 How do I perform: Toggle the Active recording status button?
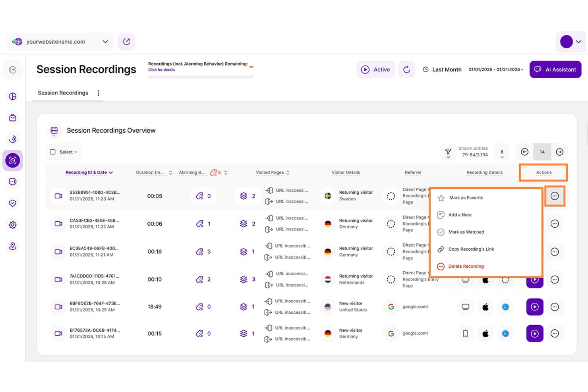pyautogui.click(x=375, y=70)
